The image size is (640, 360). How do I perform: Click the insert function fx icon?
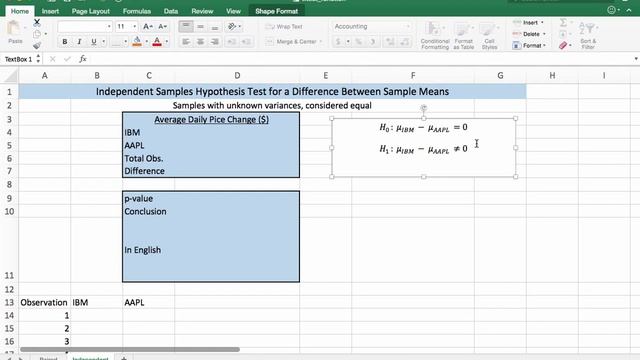[83, 59]
